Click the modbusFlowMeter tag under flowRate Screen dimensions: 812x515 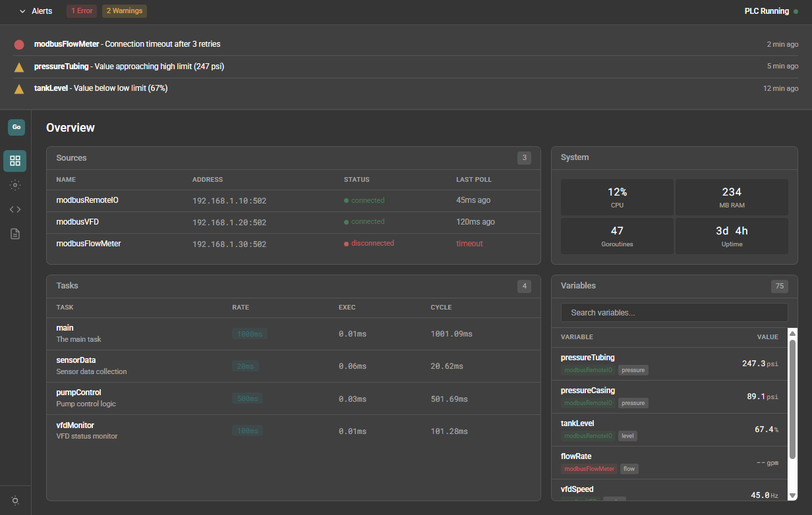589,469
